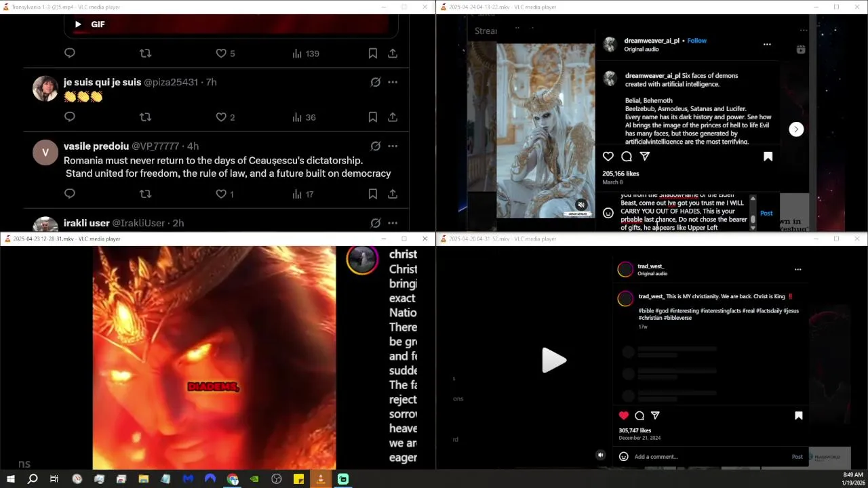
Task: Share the tweet with 139 views
Action: 393,54
